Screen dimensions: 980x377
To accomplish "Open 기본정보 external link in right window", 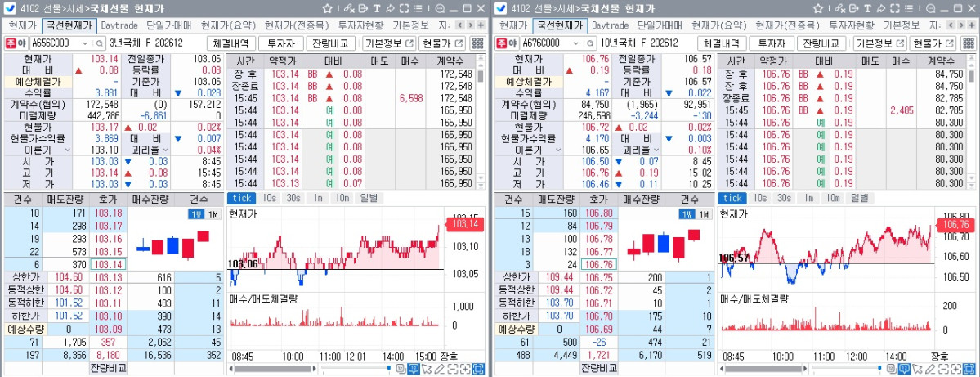I will point(879,43).
